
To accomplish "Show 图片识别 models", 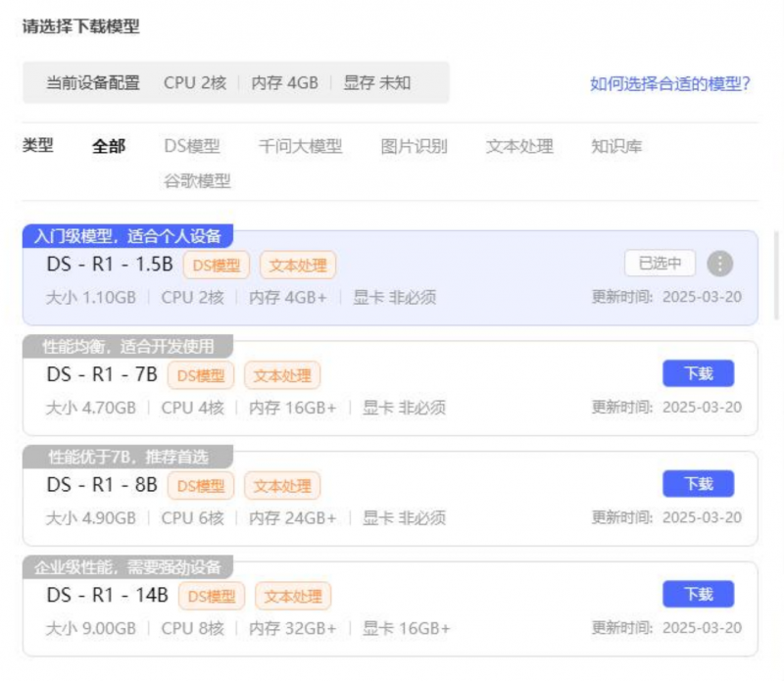I will (x=414, y=147).
